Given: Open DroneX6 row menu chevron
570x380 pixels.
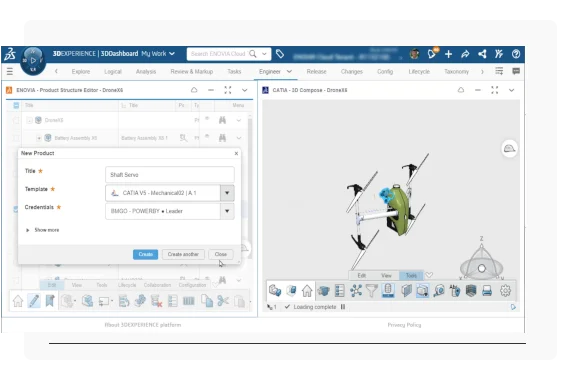Looking at the screenshot, I should point(238,120).
